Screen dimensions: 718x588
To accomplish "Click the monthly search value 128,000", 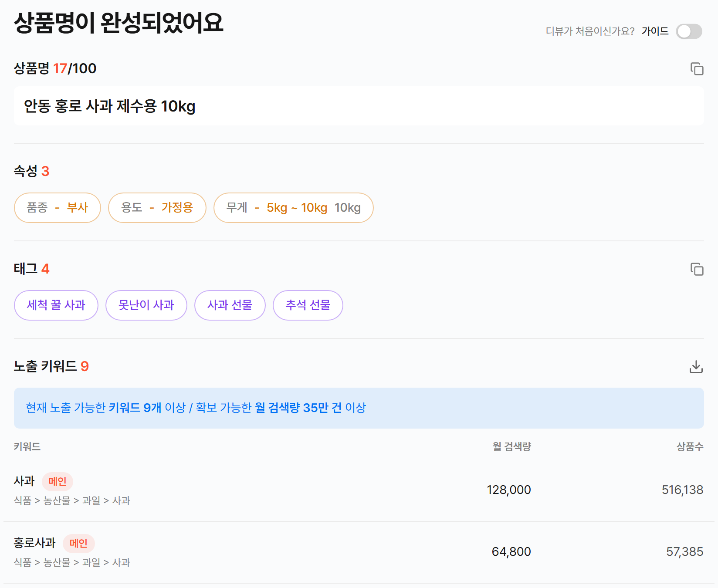I will pyautogui.click(x=509, y=490).
